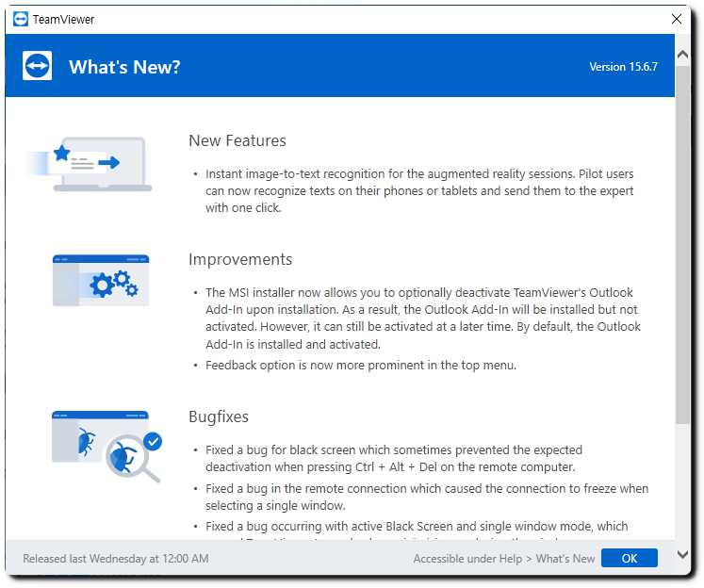Click the "Bugfixes" heading
Screen dimensions: 704x588
219,416
